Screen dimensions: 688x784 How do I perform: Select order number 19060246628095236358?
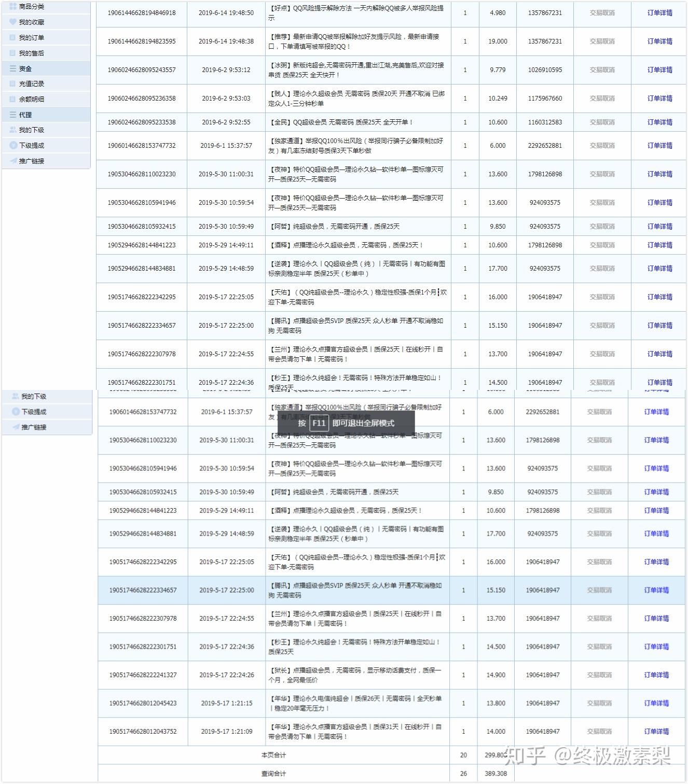(x=142, y=99)
